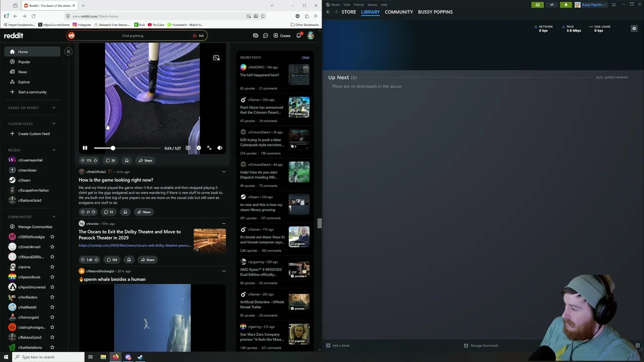Expand the Reddit video to fullscreen
644x362 pixels.
209,148
